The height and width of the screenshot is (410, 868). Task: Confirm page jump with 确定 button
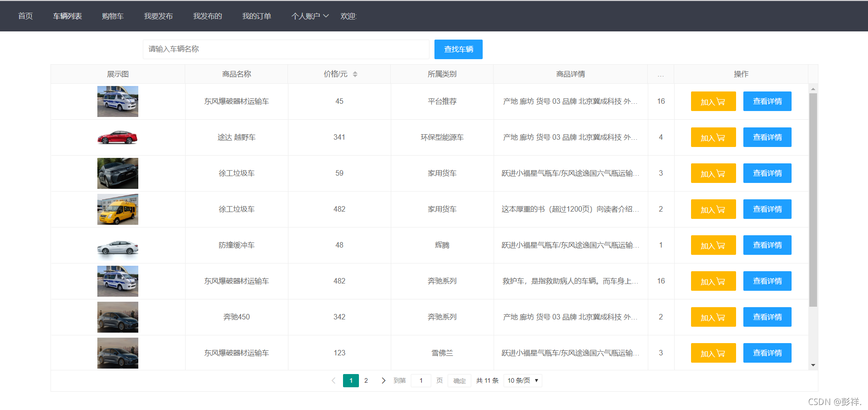(x=459, y=381)
